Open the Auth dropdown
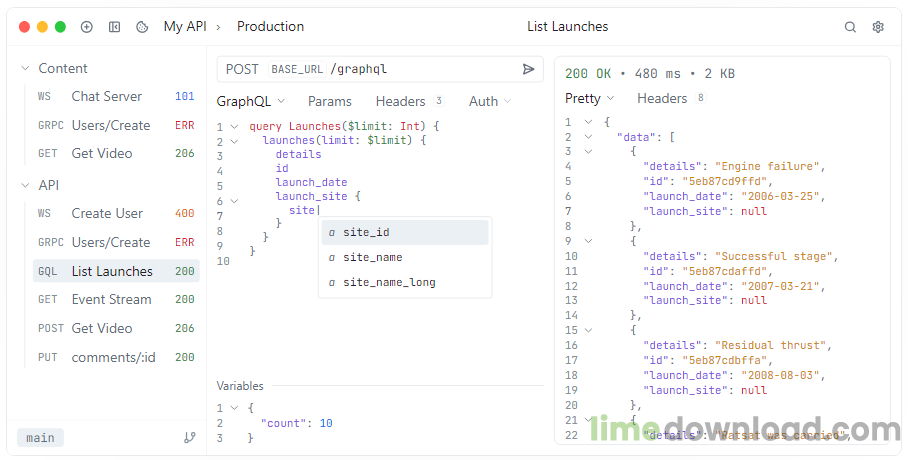908x460 pixels. (x=490, y=101)
